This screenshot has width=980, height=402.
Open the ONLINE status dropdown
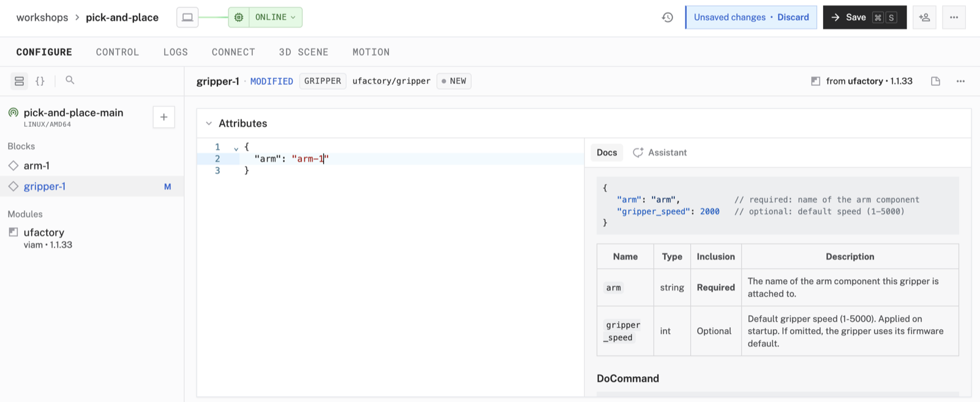pyautogui.click(x=275, y=17)
